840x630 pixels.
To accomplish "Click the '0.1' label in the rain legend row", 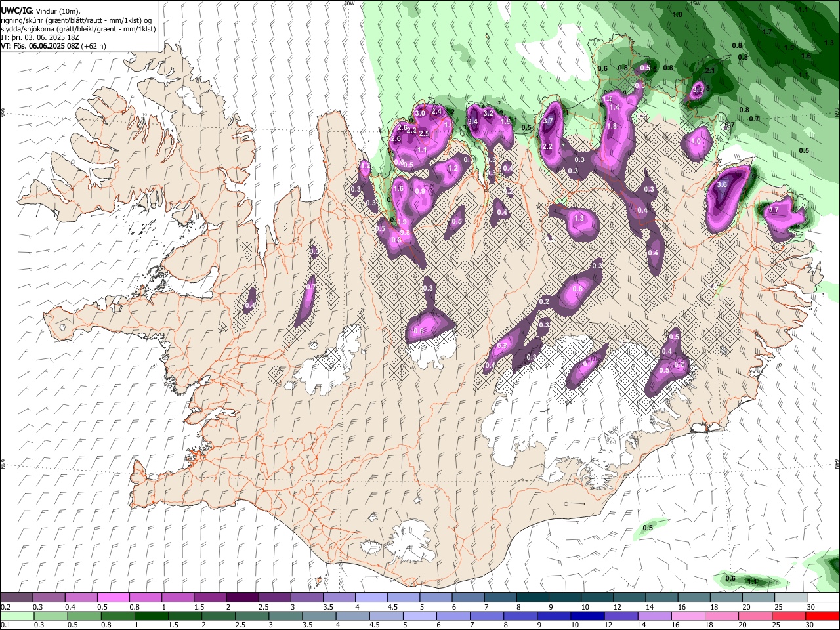I will [5, 625].
